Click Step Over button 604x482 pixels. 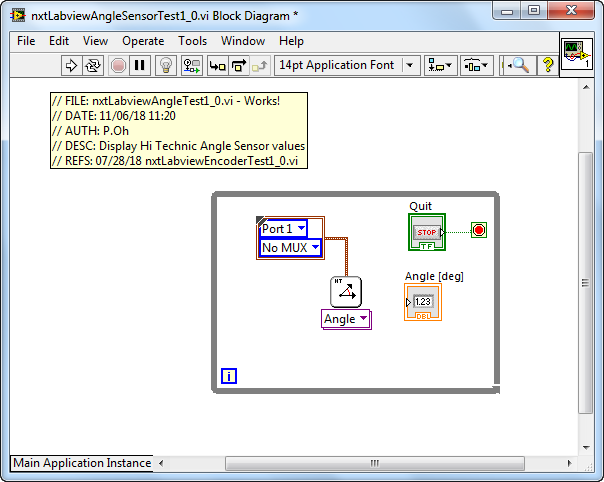pos(239,66)
